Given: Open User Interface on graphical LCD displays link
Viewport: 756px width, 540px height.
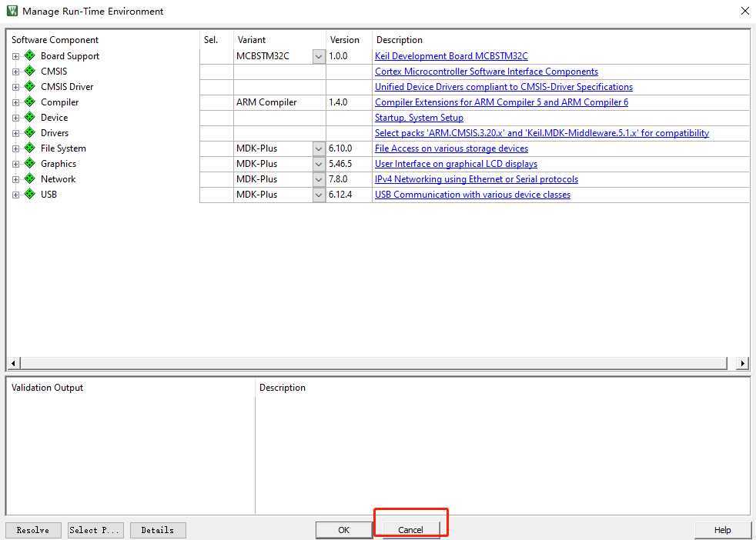Looking at the screenshot, I should (456, 164).
